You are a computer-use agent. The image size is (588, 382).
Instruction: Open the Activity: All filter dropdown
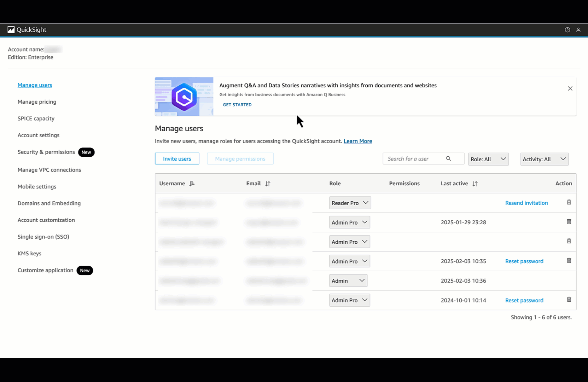(545, 159)
